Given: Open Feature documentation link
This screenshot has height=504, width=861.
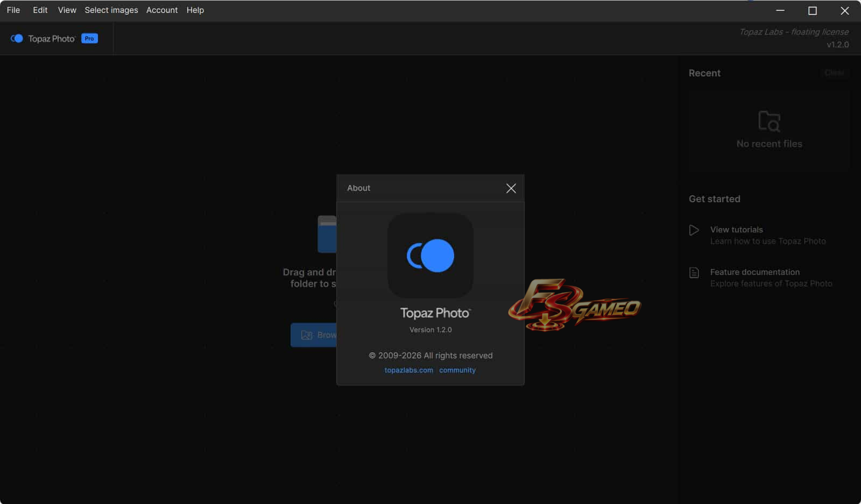Looking at the screenshot, I should point(755,272).
